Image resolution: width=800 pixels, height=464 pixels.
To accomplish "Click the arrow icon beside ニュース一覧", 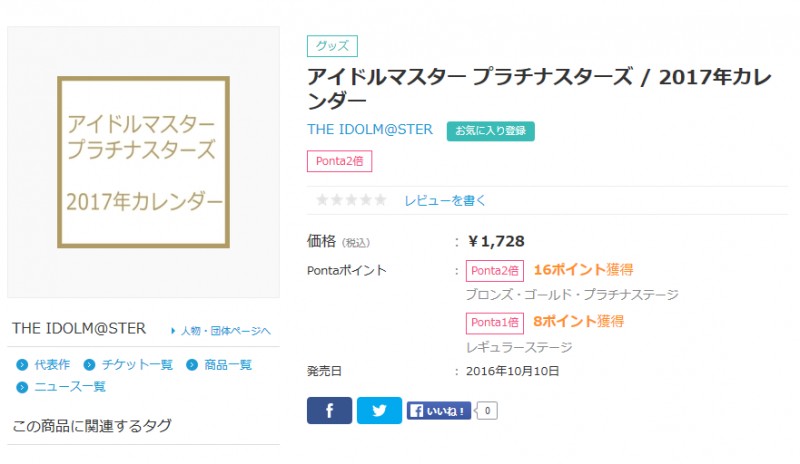I will tap(22, 387).
